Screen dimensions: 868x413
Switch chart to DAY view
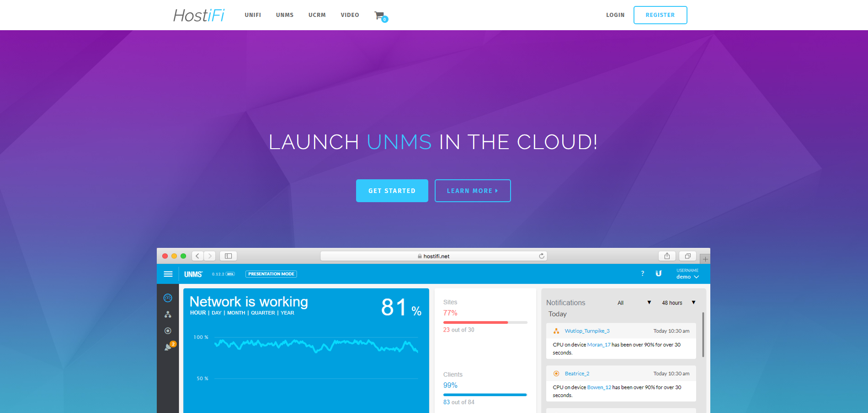click(217, 313)
